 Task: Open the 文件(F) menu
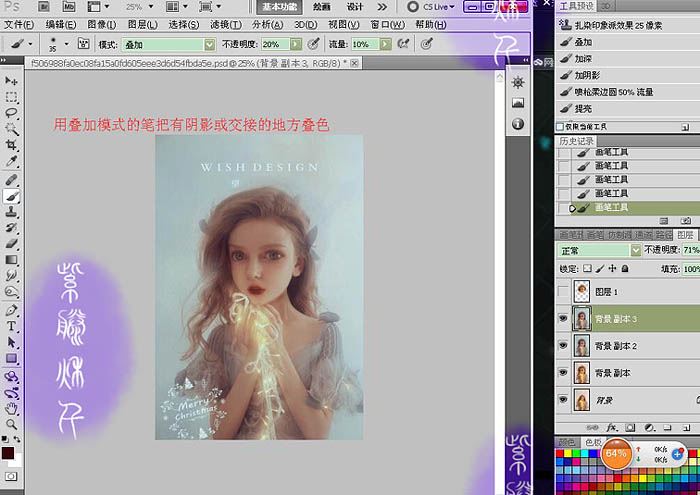19,25
